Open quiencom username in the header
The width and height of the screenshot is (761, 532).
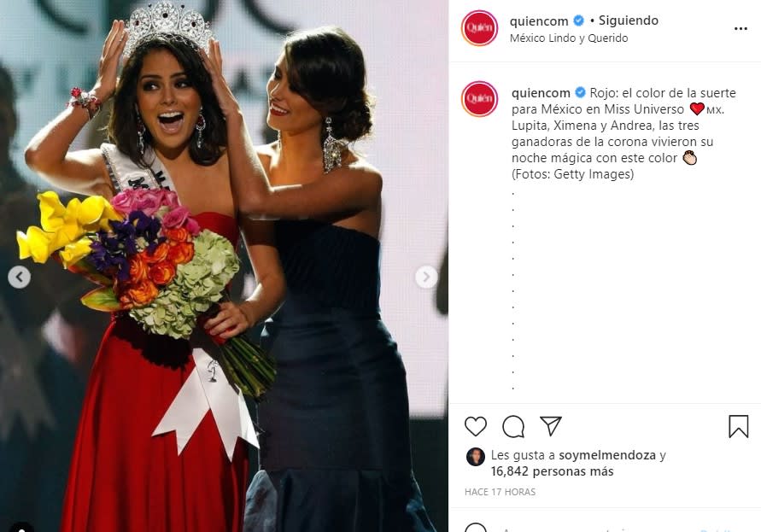pyautogui.click(x=539, y=20)
